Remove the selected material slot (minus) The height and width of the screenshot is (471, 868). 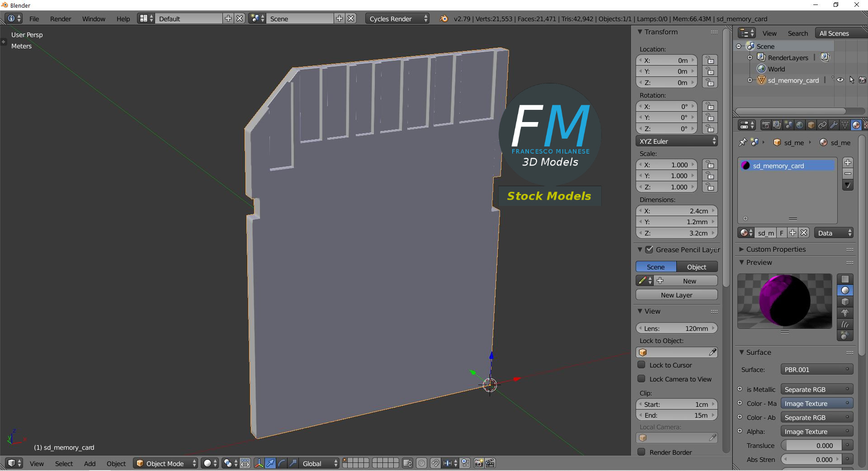pyautogui.click(x=848, y=174)
